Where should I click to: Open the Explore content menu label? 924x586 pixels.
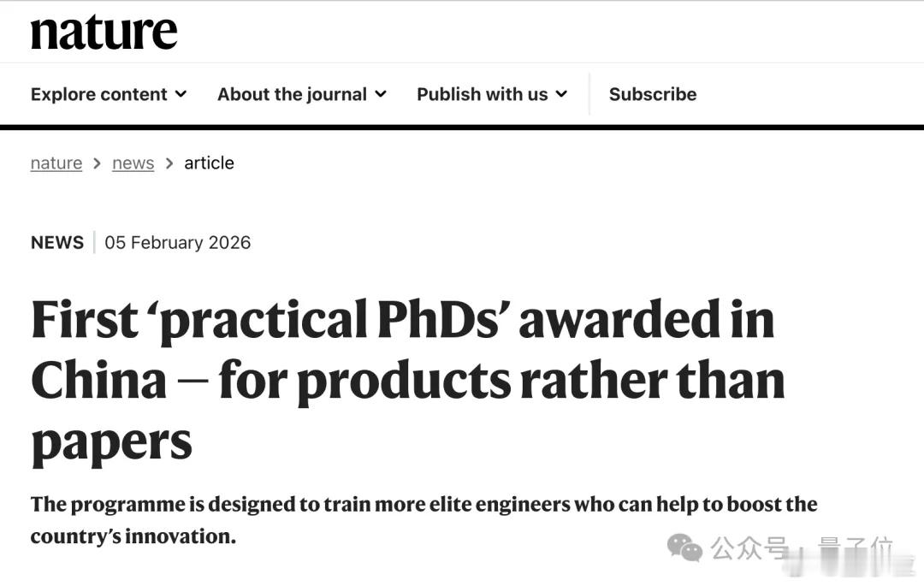pyautogui.click(x=98, y=94)
